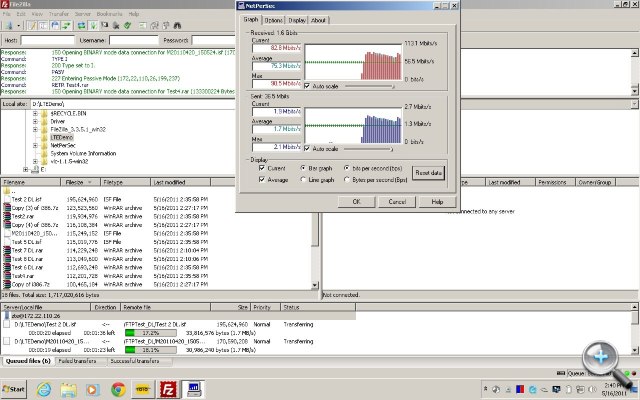Toggle Received Auto scale checkbox
The height and width of the screenshot is (400, 640).
tap(307, 86)
